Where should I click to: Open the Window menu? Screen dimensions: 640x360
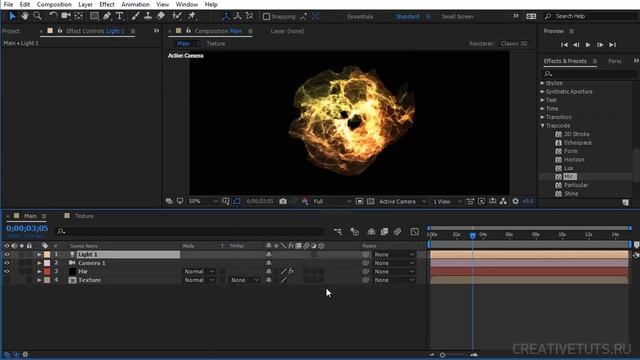pyautogui.click(x=187, y=4)
